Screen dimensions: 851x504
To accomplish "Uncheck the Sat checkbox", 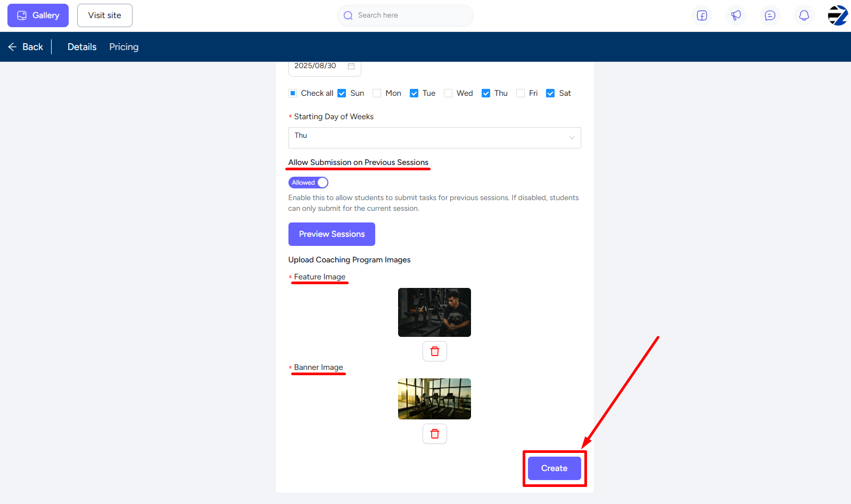I will coord(550,93).
